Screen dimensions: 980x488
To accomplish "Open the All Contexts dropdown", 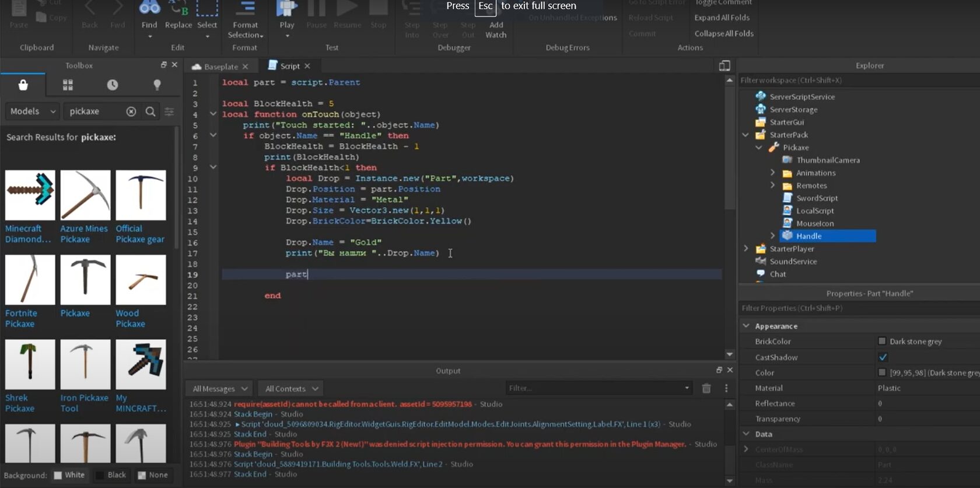I will click(x=291, y=389).
